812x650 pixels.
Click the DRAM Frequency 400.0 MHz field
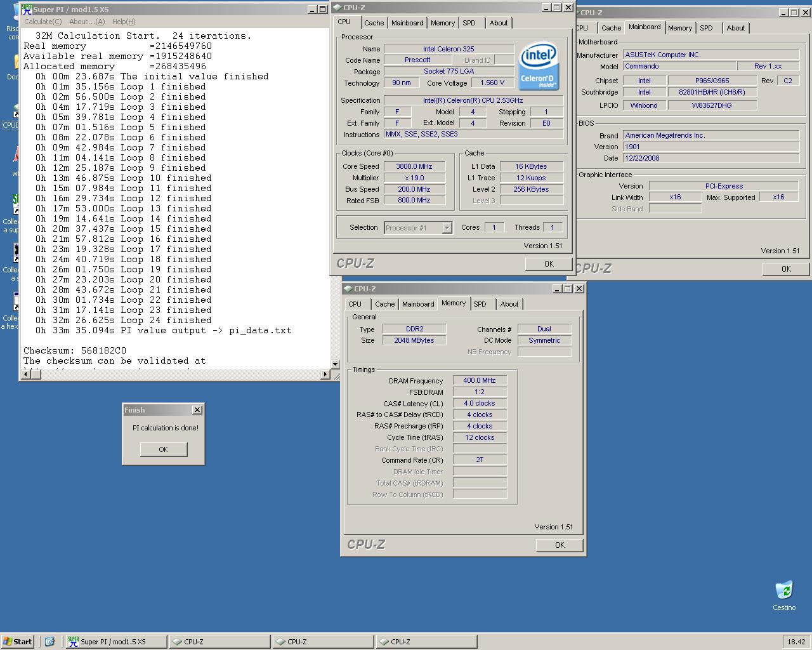click(480, 380)
